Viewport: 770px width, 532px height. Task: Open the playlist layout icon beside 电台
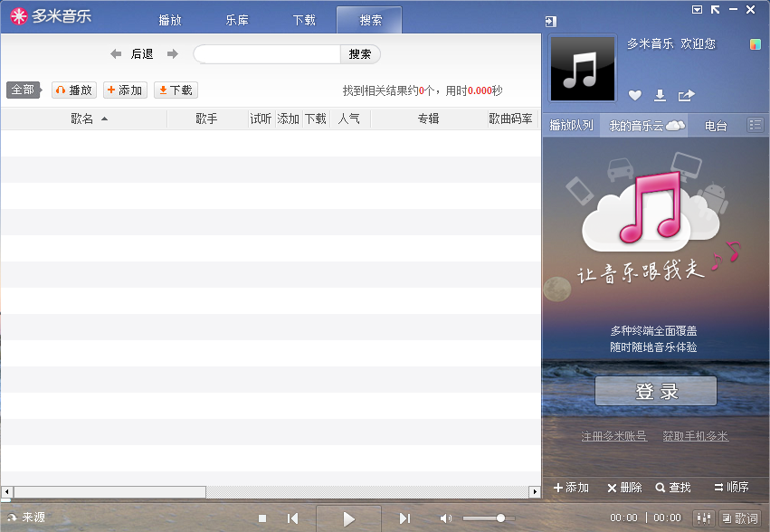[756, 124]
